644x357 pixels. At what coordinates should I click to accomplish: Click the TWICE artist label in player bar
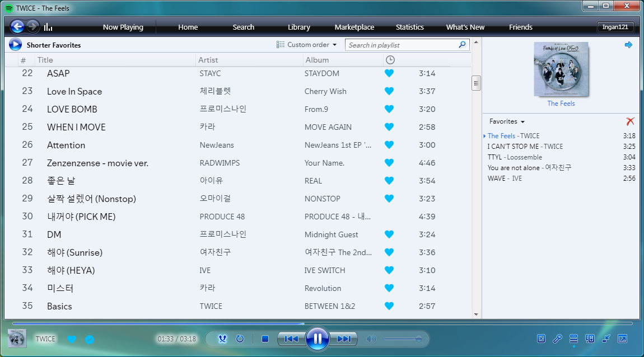tap(45, 339)
